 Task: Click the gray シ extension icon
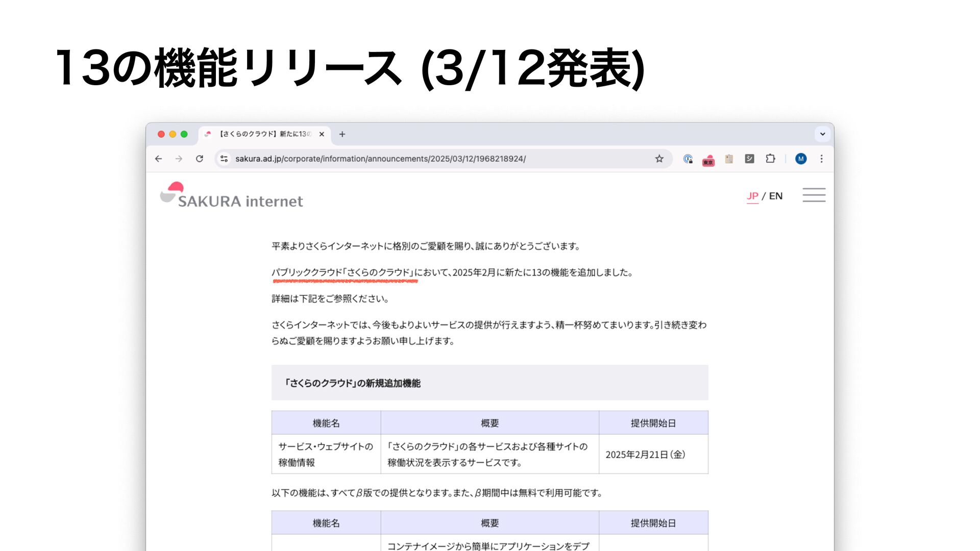pyautogui.click(x=749, y=159)
